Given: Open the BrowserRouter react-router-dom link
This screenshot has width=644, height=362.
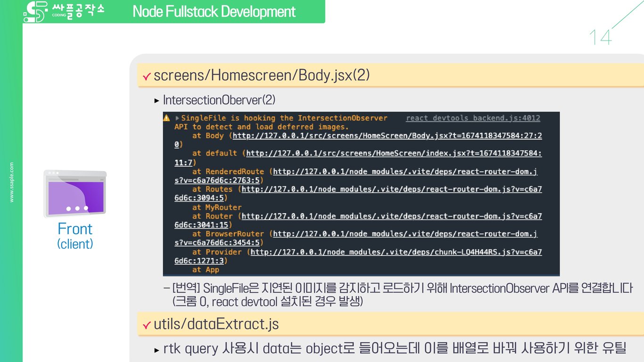Looking at the screenshot, I should (356, 238).
